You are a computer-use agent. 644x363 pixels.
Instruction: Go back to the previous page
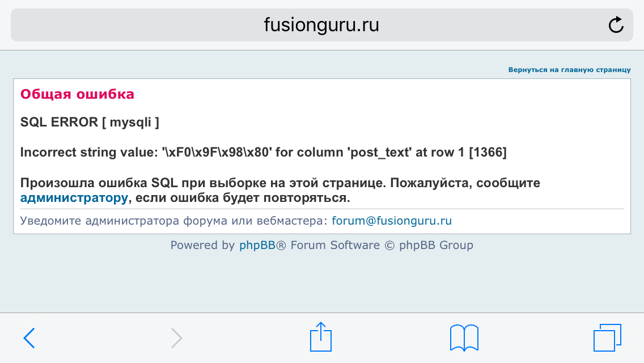click(x=29, y=339)
